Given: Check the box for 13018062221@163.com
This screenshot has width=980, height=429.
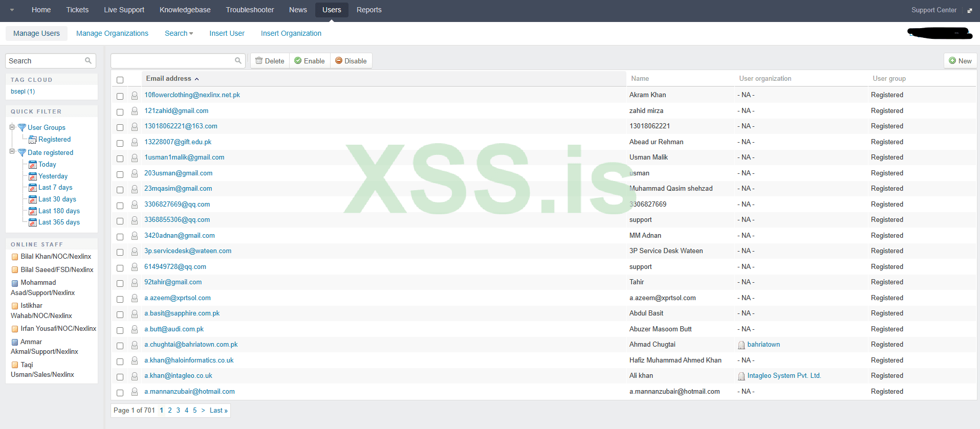Looking at the screenshot, I should [x=120, y=127].
